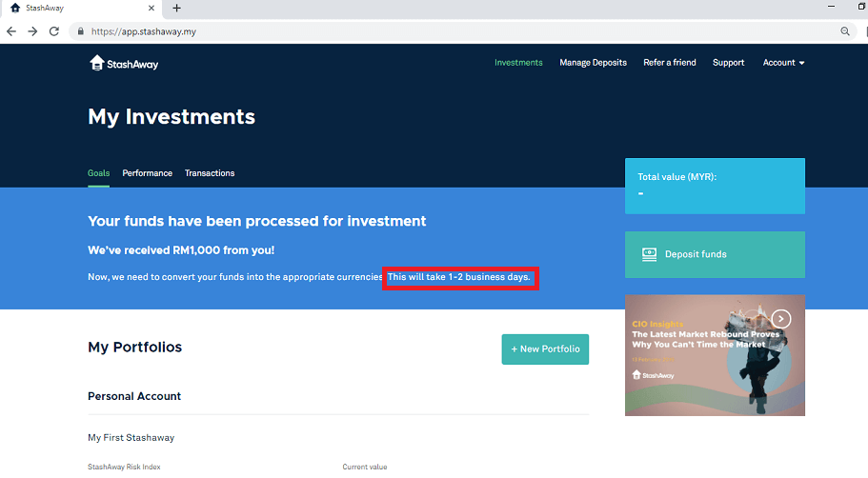Image resolution: width=868 pixels, height=478 pixels.
Task: Click the 'StashAway Risk Index' label
Action: pos(124,467)
